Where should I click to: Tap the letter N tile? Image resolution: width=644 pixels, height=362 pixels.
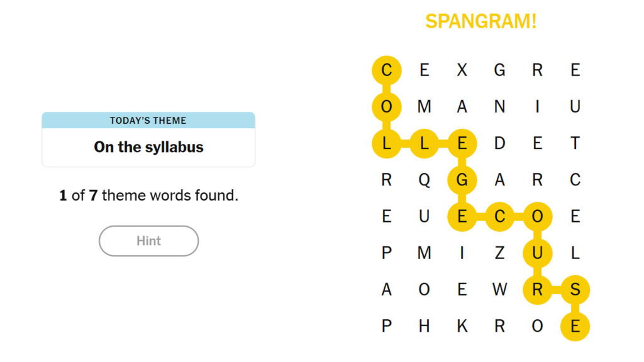[499, 107]
